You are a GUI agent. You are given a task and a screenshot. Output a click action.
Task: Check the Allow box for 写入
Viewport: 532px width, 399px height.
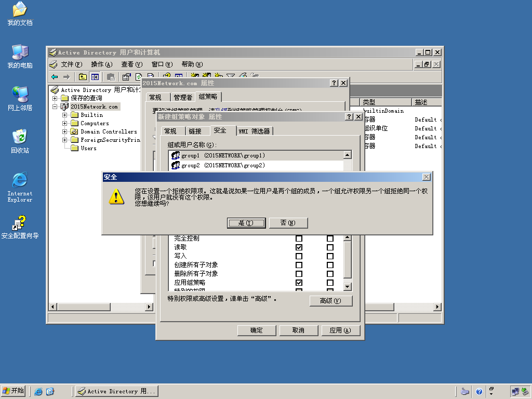(299, 256)
